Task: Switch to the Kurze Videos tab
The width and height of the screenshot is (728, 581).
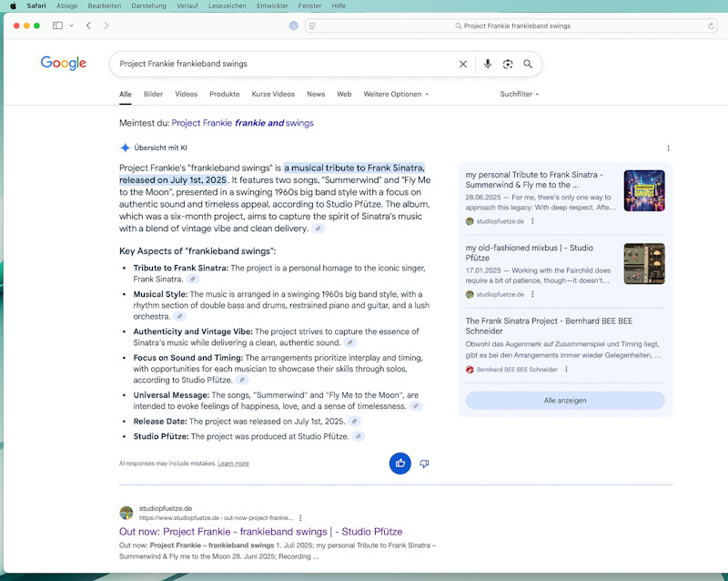Action: [273, 94]
